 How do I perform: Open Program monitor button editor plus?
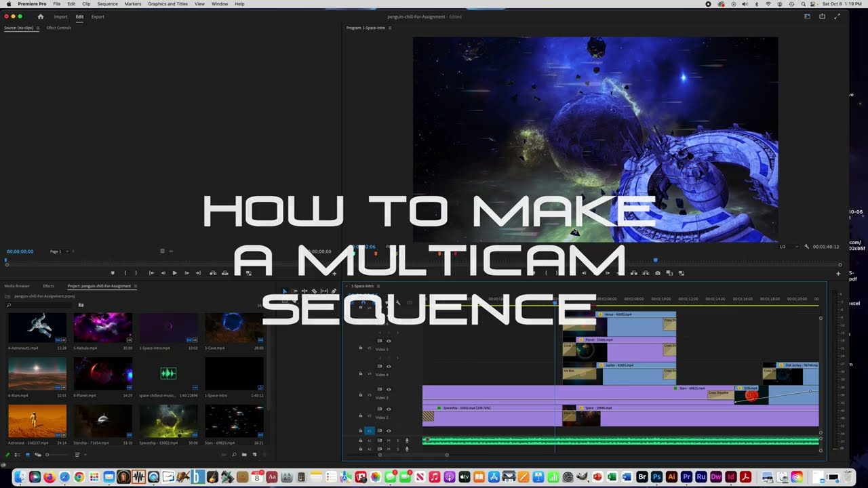click(x=838, y=273)
